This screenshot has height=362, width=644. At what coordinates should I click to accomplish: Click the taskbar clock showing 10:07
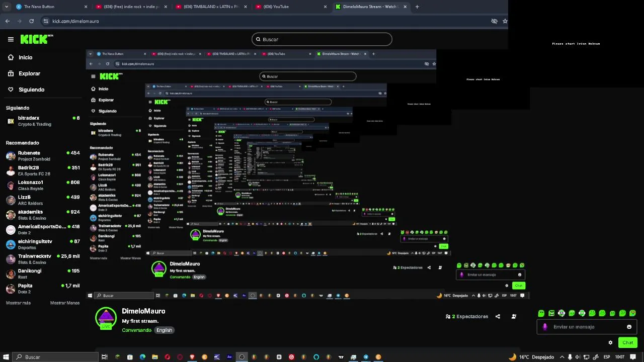tap(620, 357)
